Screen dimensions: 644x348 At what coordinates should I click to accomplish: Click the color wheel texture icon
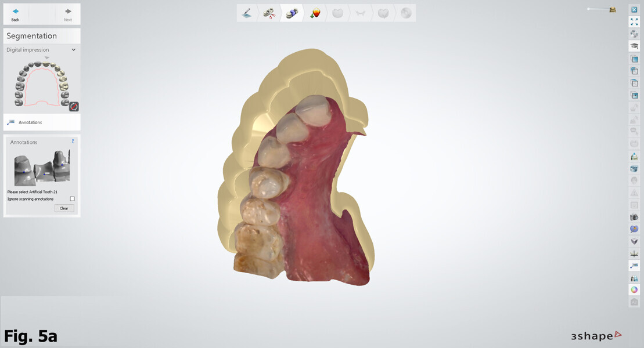coord(634,289)
